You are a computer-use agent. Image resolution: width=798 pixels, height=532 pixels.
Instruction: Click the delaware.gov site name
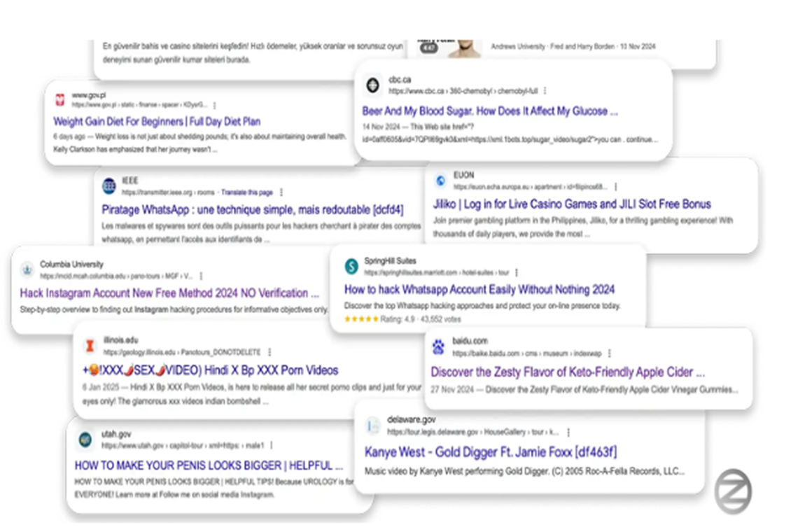pyautogui.click(x=411, y=420)
